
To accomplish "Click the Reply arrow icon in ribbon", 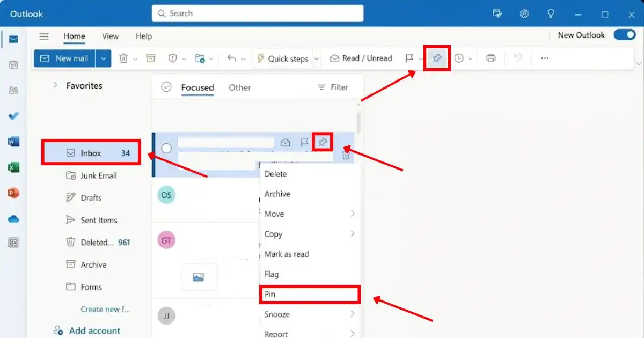I will [x=232, y=58].
